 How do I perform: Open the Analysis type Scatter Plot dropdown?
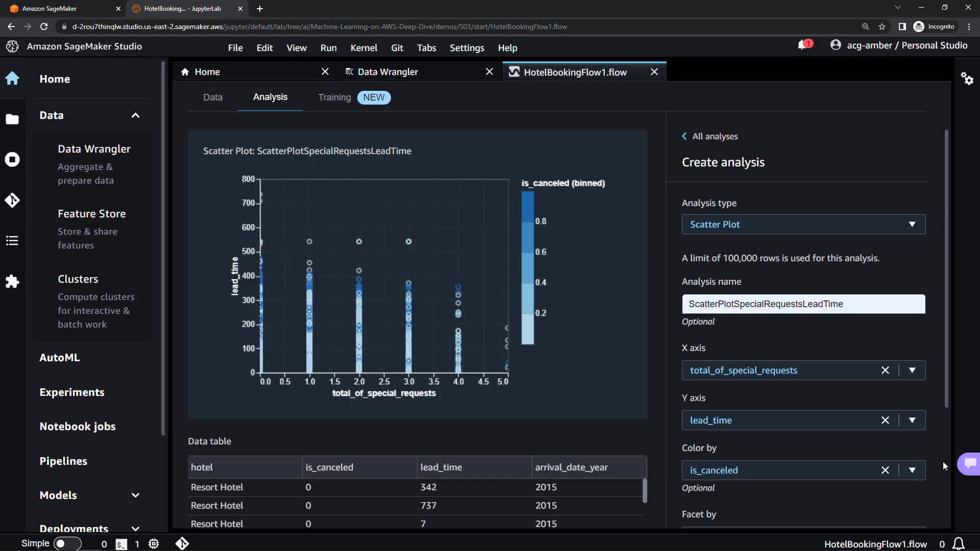coord(803,224)
